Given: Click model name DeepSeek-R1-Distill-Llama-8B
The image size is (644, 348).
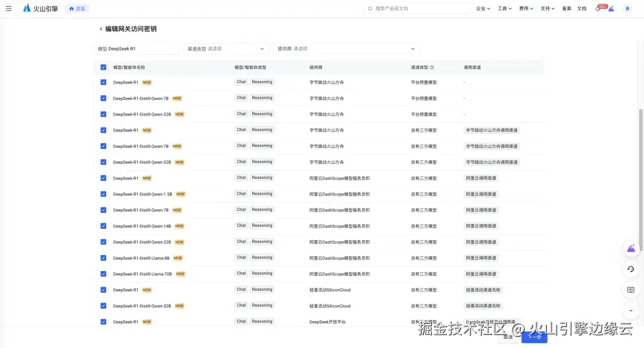Looking at the screenshot, I should coord(141,258).
